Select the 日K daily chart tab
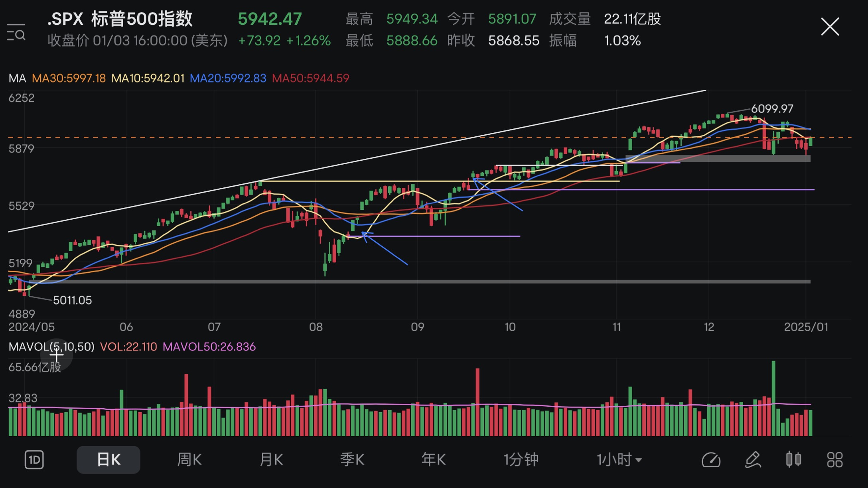 (x=108, y=460)
